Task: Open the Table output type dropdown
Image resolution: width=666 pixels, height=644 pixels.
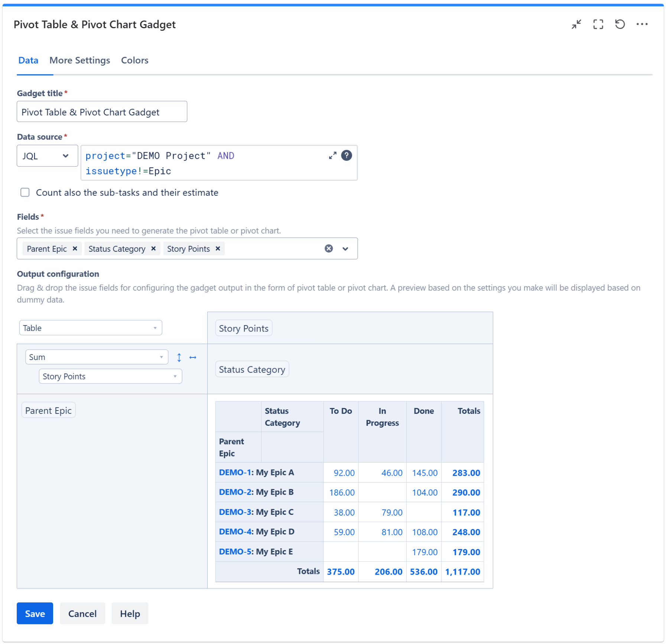Action: click(x=90, y=328)
